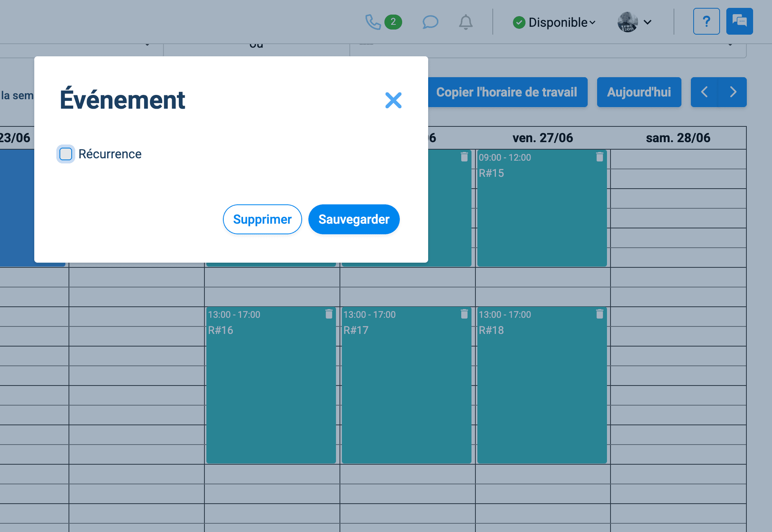Screen dimensions: 772x532
Task: Delete the R#16 slot via trash icon
Action: tap(329, 314)
